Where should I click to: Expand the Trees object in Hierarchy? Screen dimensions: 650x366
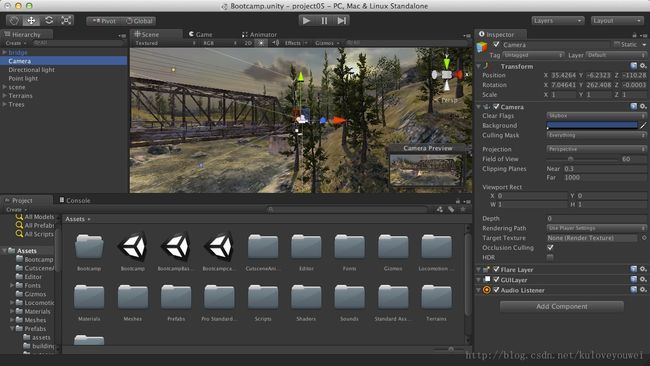(x=4, y=104)
